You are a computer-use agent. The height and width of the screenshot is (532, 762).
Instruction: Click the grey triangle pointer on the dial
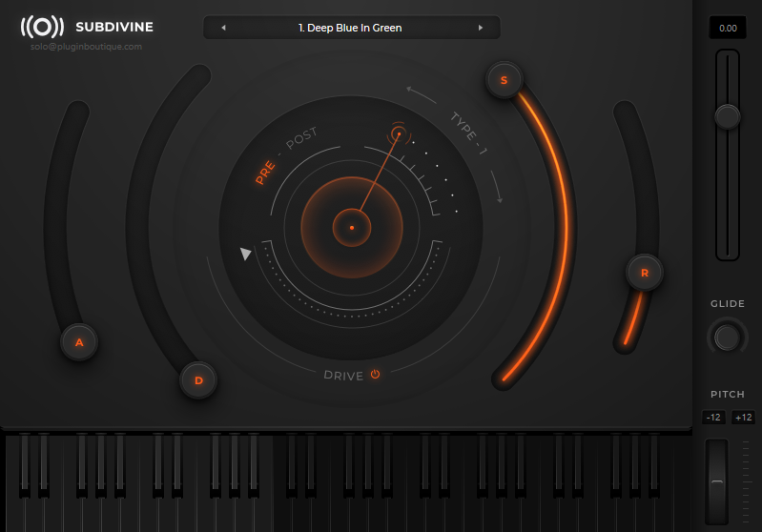click(245, 253)
